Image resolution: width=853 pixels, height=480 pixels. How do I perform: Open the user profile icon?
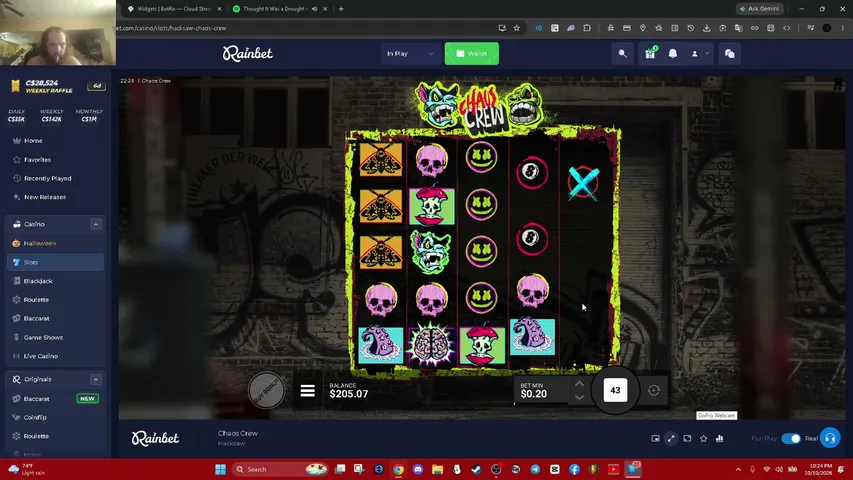[695, 54]
